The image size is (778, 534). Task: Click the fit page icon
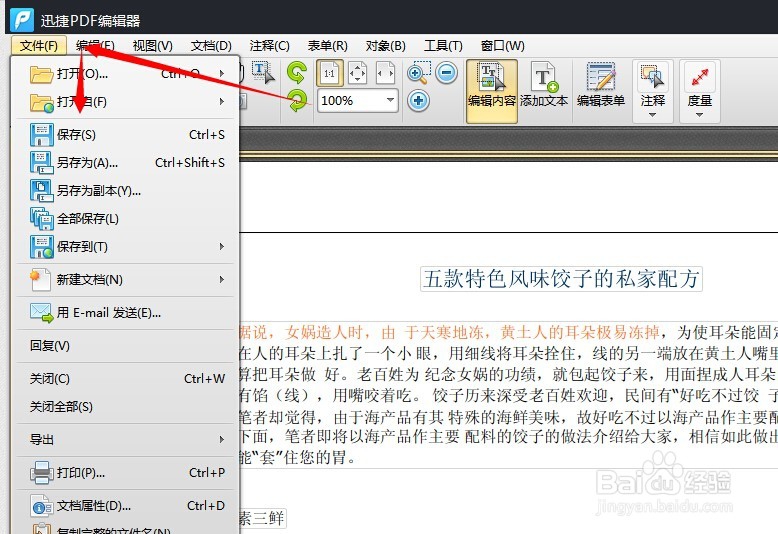pyautogui.click(x=358, y=73)
